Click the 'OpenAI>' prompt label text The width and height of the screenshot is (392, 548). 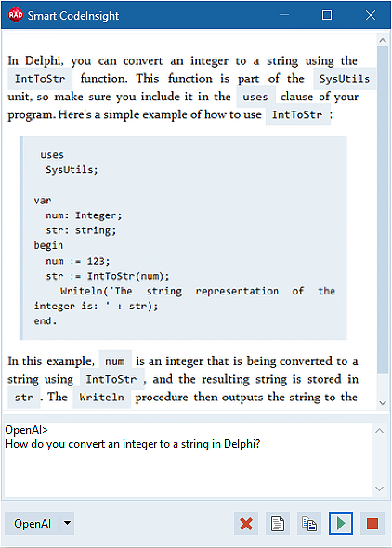click(26, 430)
